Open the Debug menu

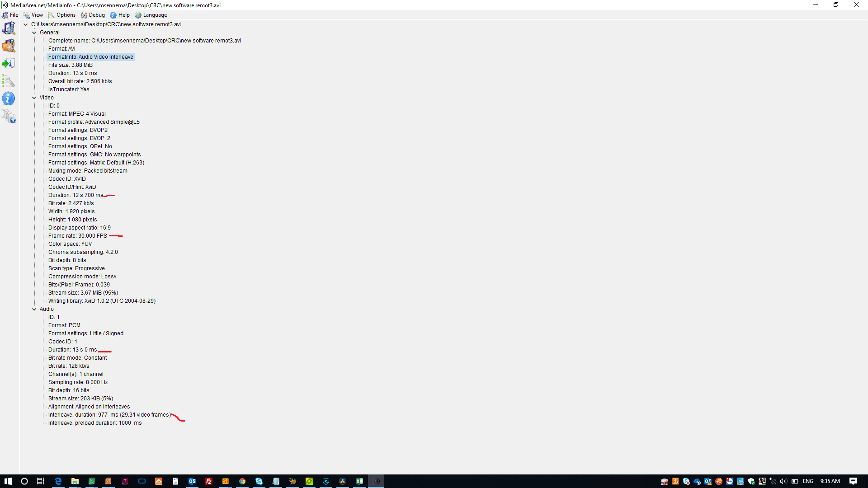pos(93,15)
